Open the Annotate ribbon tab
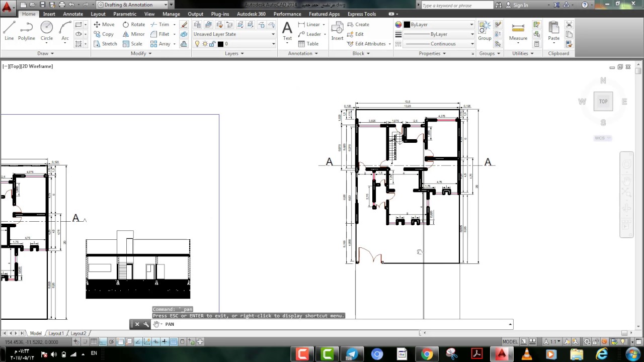The height and width of the screenshot is (362, 644). click(73, 14)
